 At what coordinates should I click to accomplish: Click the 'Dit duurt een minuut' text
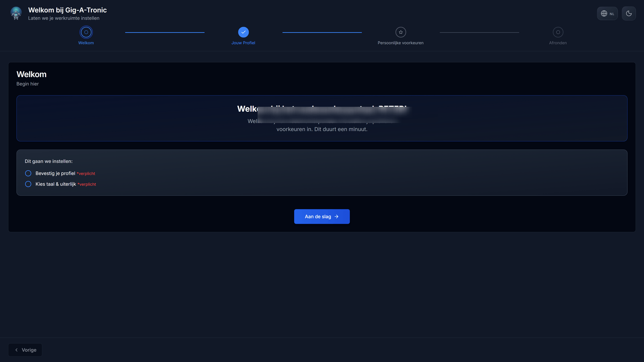click(340, 129)
